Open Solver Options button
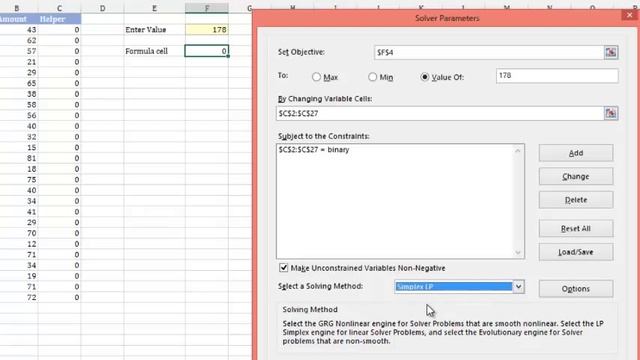Screen dimensions: 640x360 pos(576,289)
